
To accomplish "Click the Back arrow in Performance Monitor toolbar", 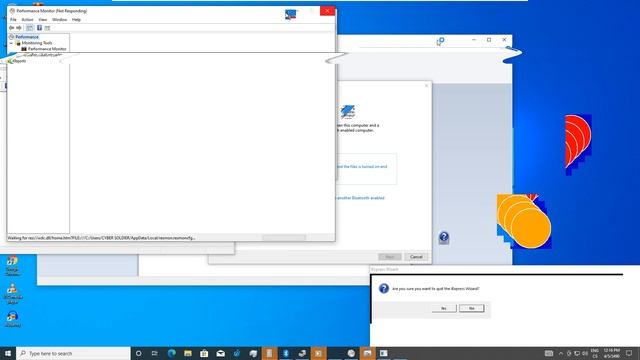I will [11, 28].
